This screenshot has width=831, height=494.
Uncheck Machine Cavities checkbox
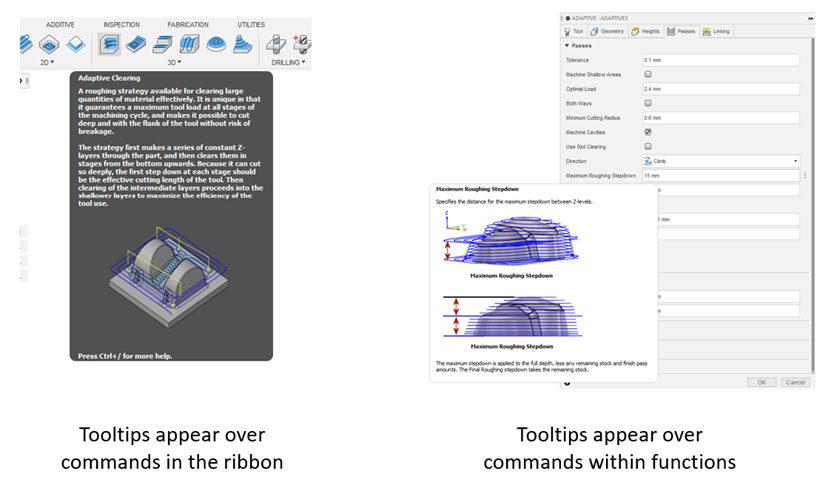648,132
